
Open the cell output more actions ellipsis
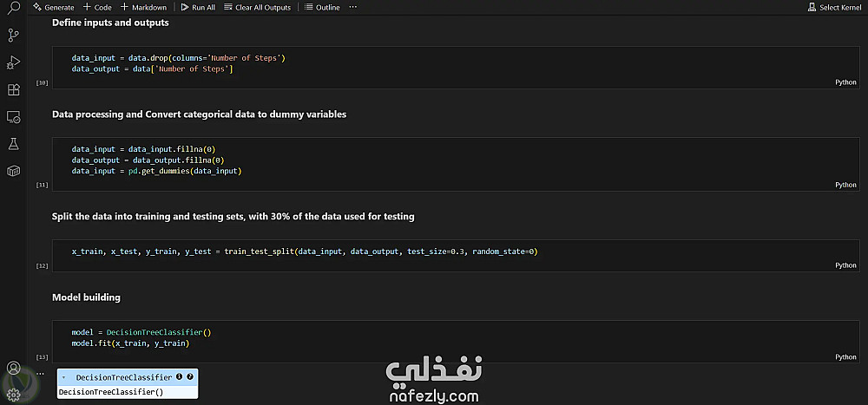40,374
